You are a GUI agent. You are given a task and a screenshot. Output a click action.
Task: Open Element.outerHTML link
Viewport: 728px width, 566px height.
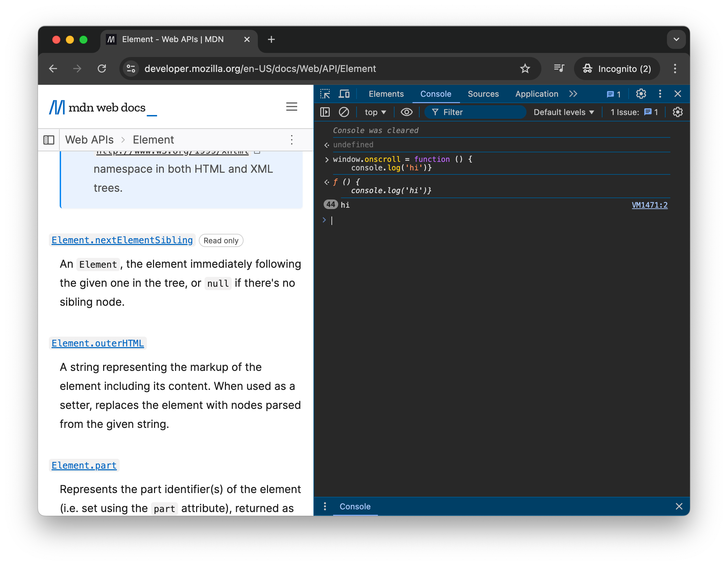tap(98, 343)
